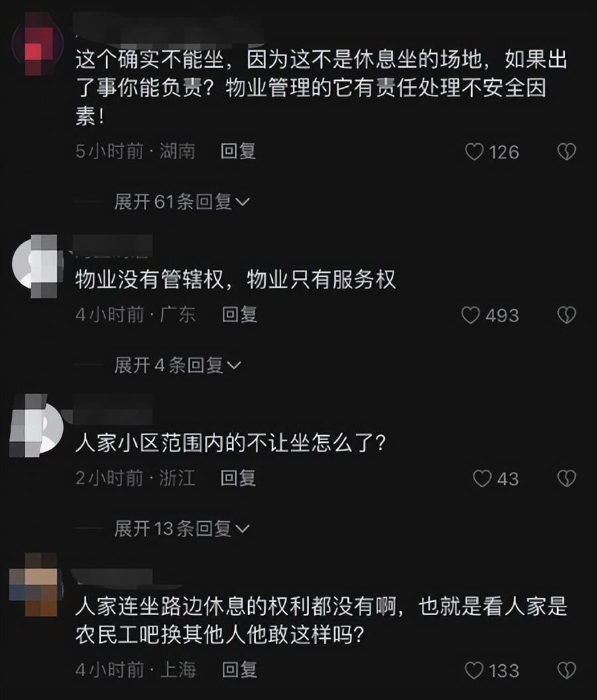Reply to the 5小时前 湖南 comment

pyautogui.click(x=238, y=151)
